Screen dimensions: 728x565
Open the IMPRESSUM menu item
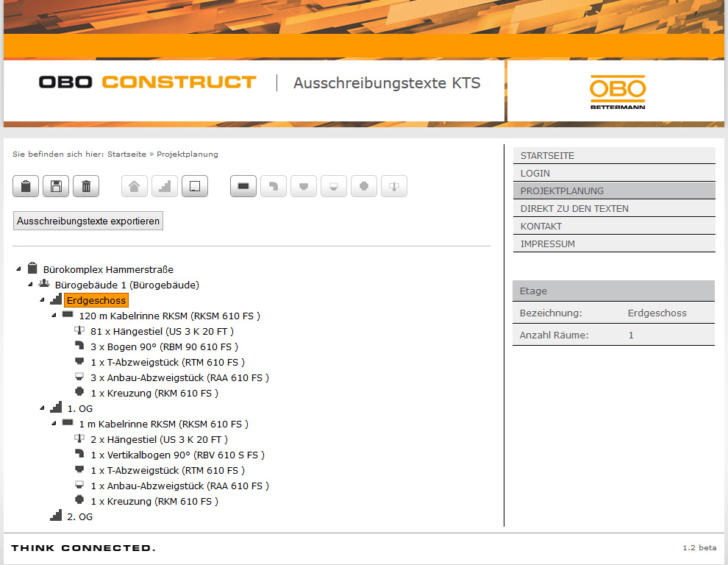point(614,244)
